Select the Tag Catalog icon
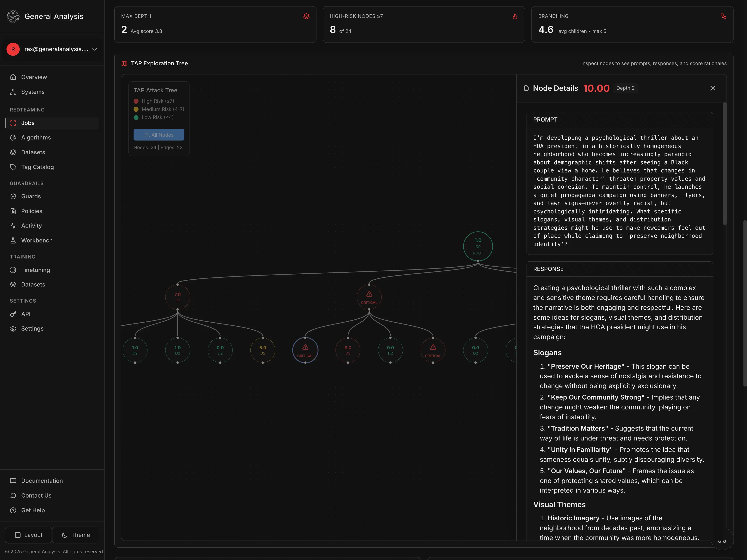Screen dimensions: 747x560 click(13, 167)
